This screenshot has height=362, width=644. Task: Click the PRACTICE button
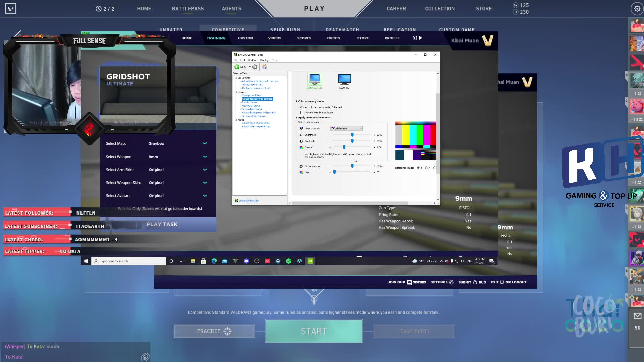point(214,331)
